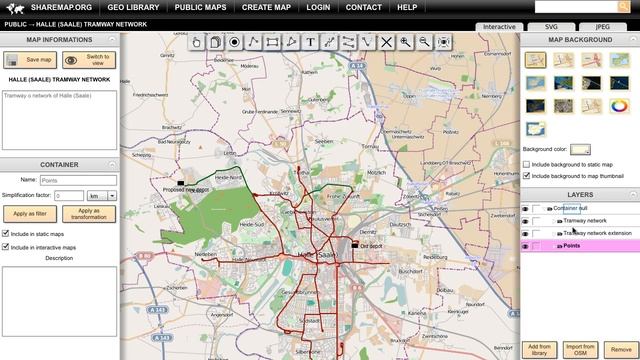Click the Save map button

[30, 60]
